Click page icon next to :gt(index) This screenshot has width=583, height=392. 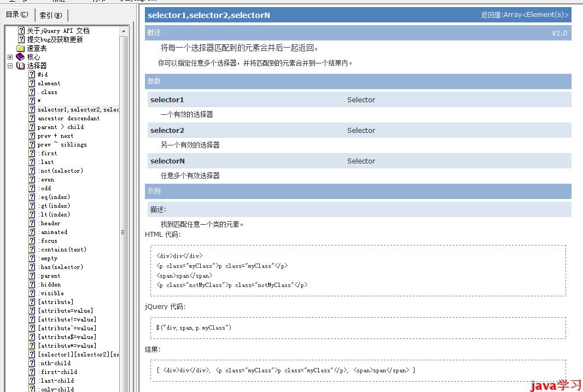click(32, 206)
